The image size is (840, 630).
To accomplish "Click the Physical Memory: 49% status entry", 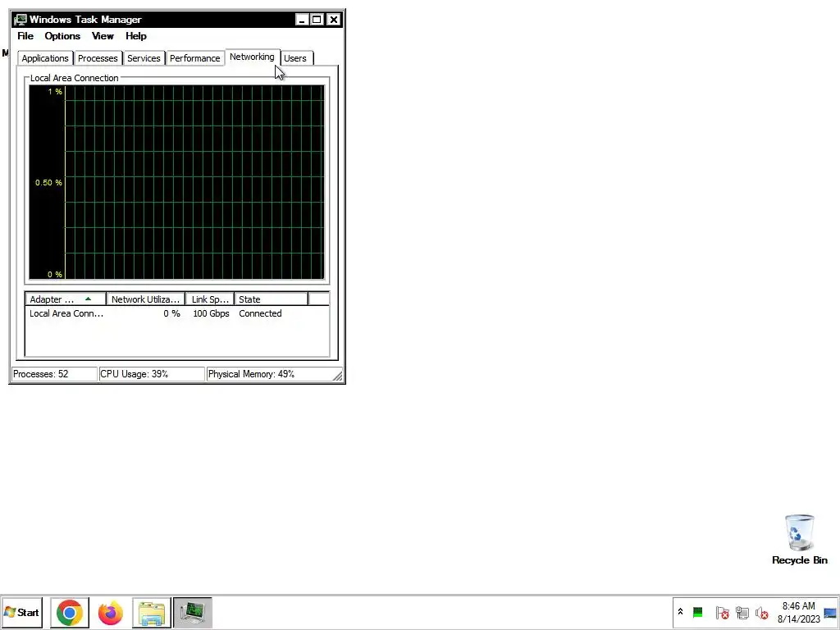I will [270, 374].
